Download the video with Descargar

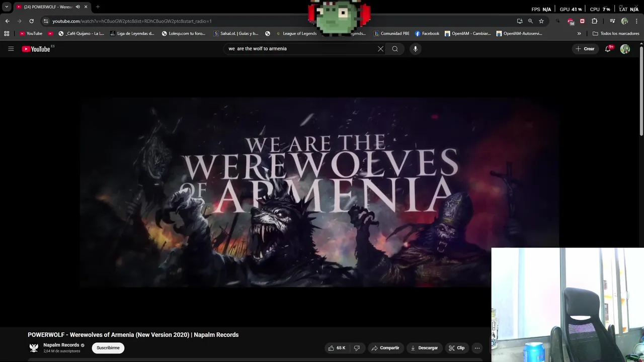[424, 348]
